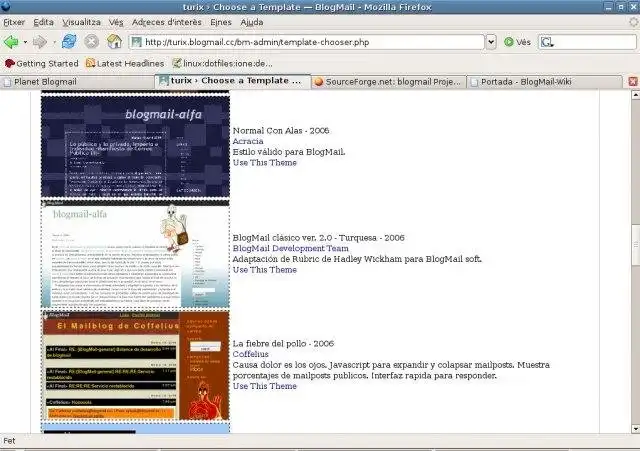Switch to SourceForge.net blogmail Project tab
This screenshot has height=451, width=640.
coord(389,82)
